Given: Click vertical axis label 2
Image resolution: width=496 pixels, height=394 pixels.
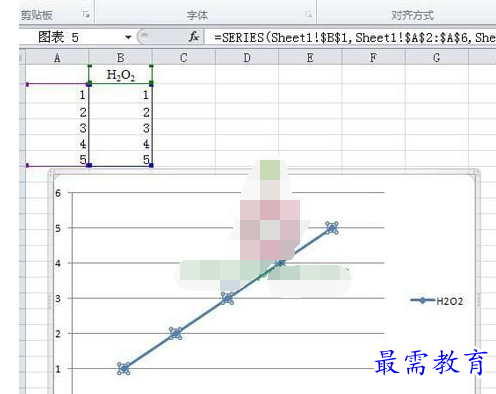Looking at the screenshot, I should tap(58, 334).
